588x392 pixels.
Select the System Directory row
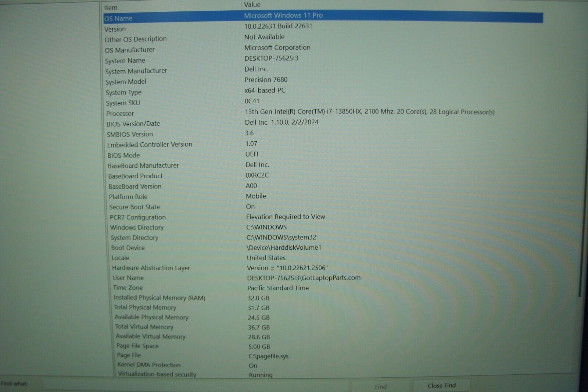point(135,238)
